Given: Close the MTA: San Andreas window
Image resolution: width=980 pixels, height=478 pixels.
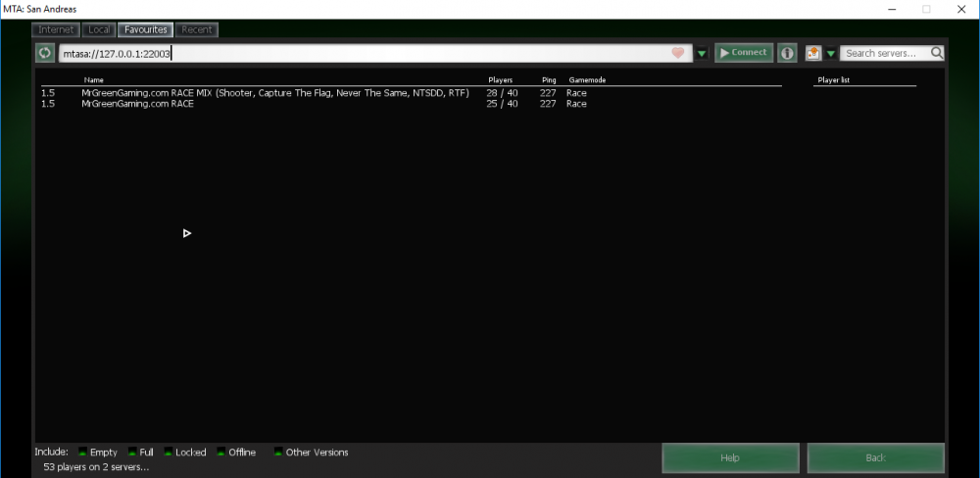Looking at the screenshot, I should pos(961,9).
